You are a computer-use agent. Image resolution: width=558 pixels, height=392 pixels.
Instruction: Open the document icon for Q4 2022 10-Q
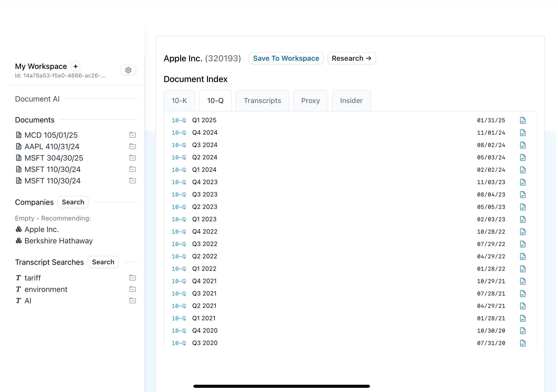tap(523, 232)
